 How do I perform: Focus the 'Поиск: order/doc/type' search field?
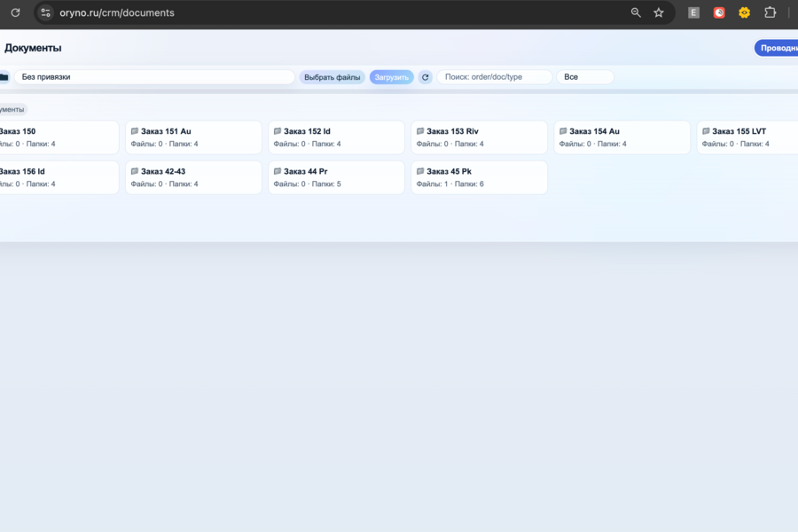(494, 77)
